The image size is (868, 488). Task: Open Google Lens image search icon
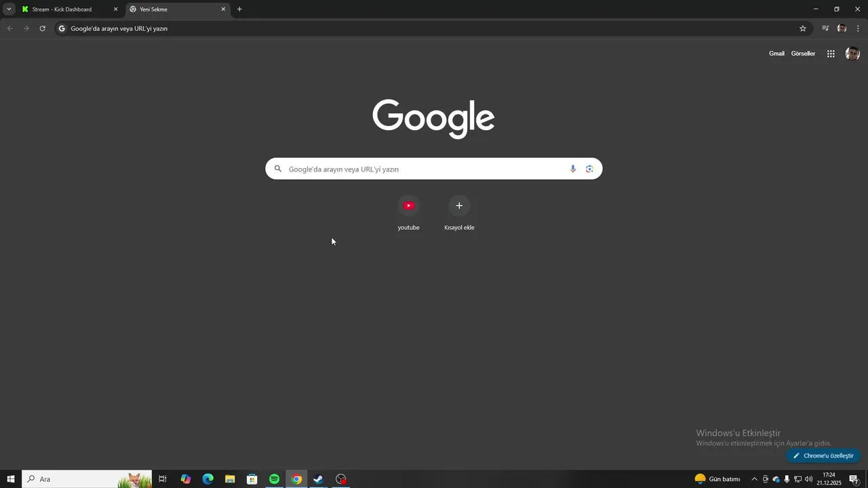[x=589, y=169]
